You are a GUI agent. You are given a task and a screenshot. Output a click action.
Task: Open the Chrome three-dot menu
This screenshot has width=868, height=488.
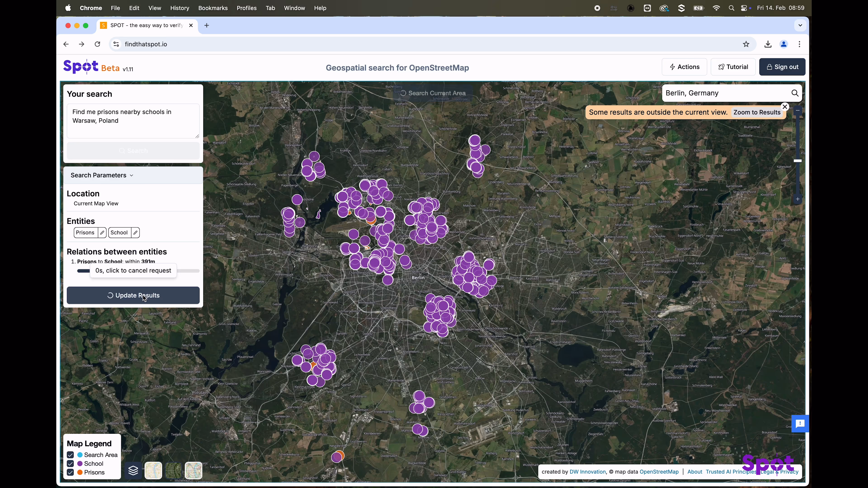pos(799,44)
